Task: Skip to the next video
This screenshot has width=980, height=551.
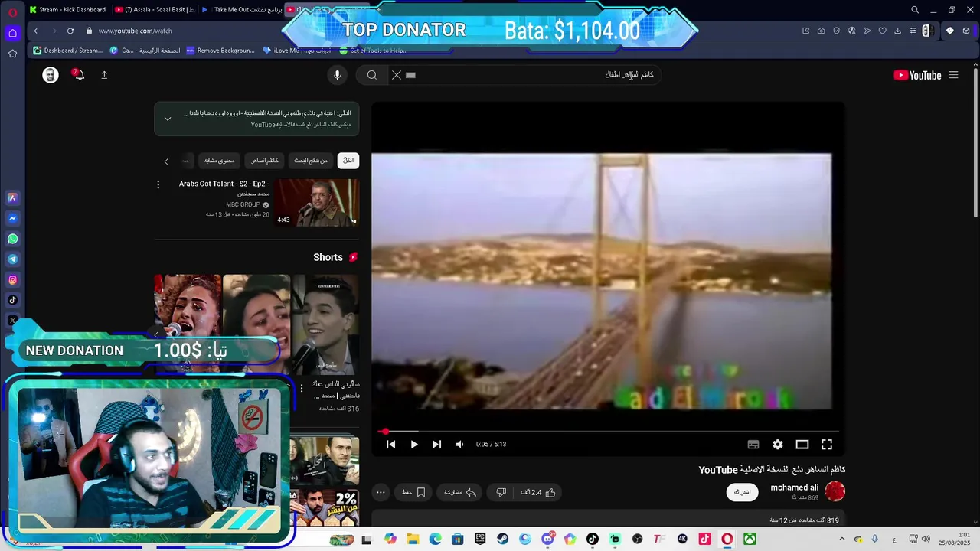Action: coord(436,444)
